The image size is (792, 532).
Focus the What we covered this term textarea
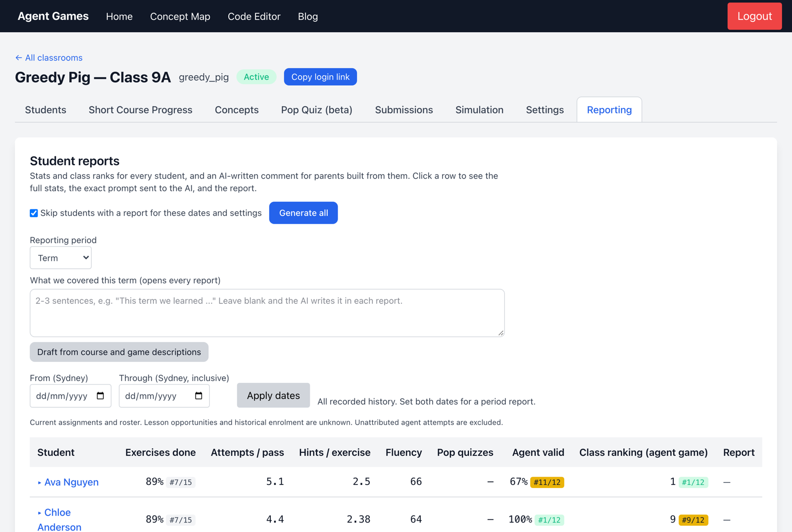267,313
